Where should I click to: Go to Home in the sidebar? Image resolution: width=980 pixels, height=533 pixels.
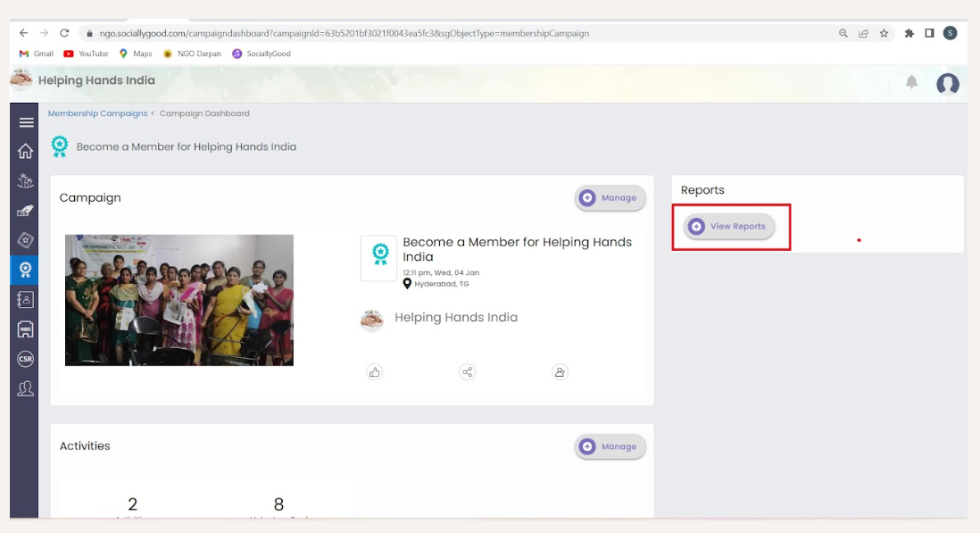tap(26, 151)
